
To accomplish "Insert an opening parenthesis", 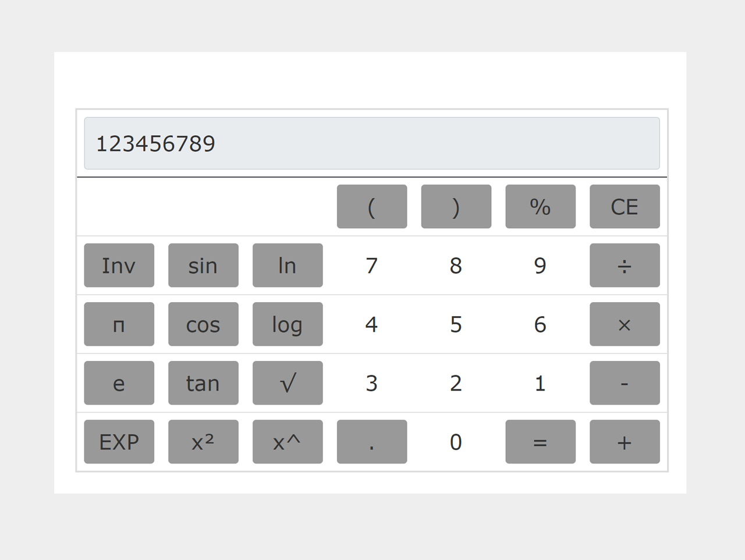I will click(371, 207).
